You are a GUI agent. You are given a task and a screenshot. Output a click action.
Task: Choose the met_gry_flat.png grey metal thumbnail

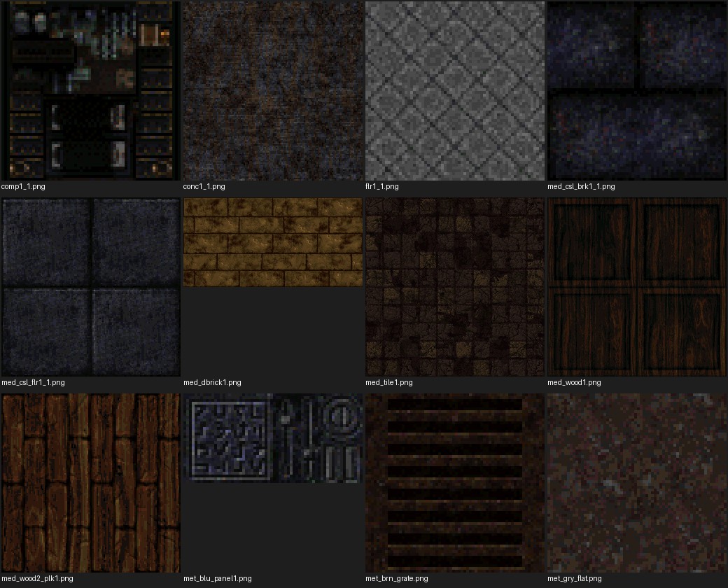(x=636, y=482)
